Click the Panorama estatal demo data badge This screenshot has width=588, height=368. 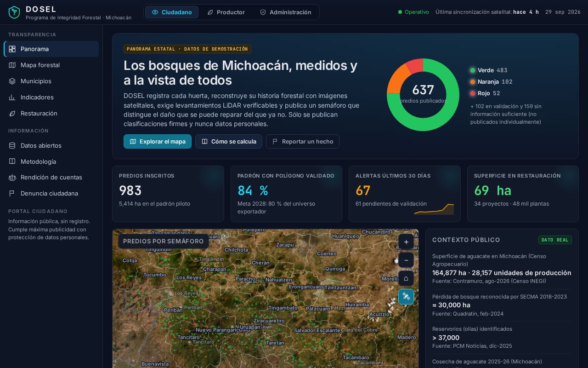[x=187, y=49]
